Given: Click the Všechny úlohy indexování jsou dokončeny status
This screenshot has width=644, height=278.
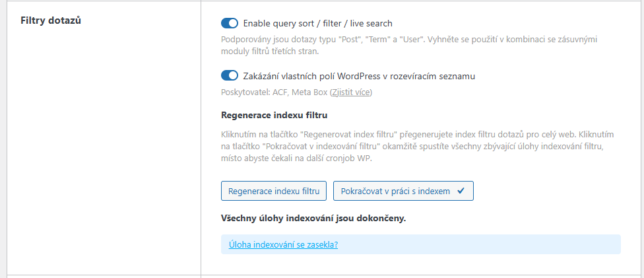Looking at the screenshot, I should pyautogui.click(x=313, y=218).
